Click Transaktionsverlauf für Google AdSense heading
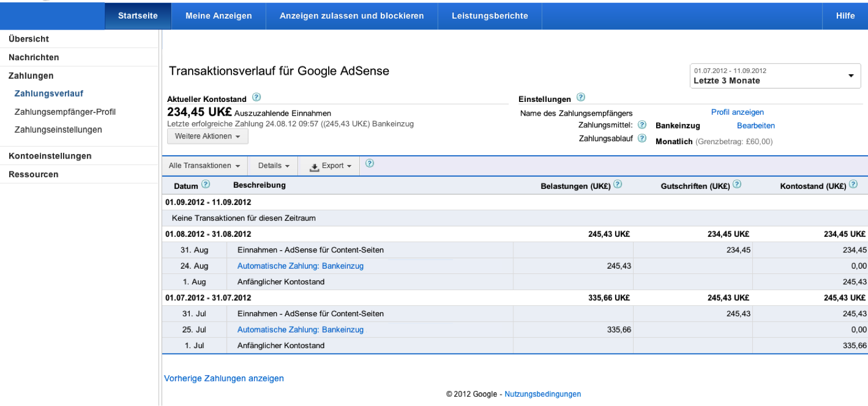This screenshot has width=868, height=406. tap(279, 71)
